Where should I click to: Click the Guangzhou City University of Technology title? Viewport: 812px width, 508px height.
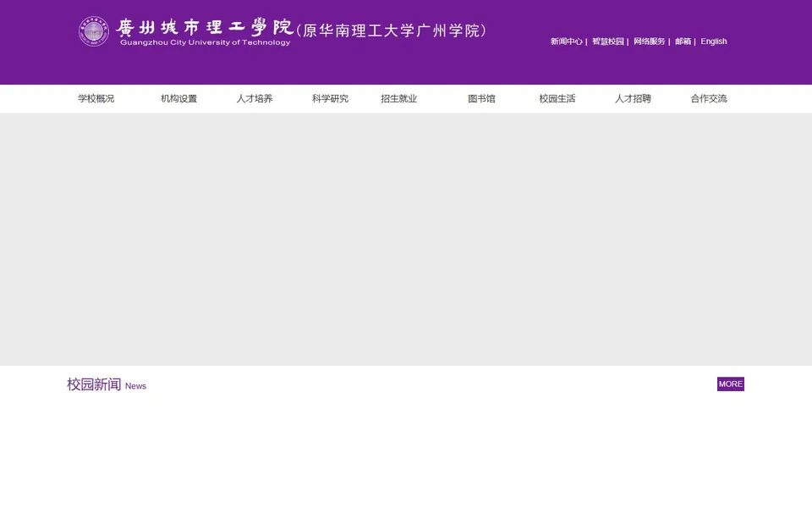point(205,32)
